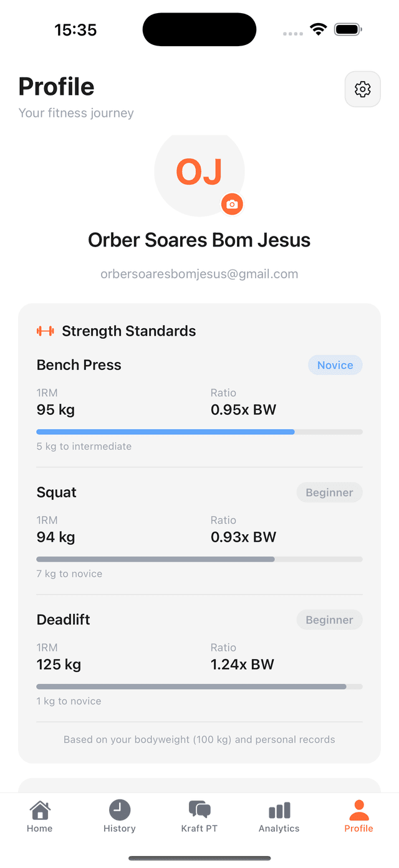Expand the Squat section
The image size is (399, 868).
[x=56, y=492]
